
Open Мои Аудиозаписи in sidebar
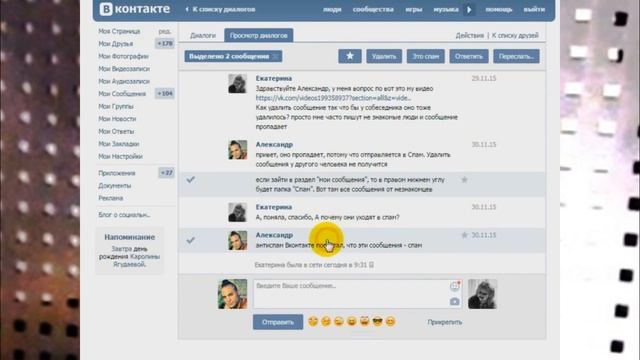(124, 82)
